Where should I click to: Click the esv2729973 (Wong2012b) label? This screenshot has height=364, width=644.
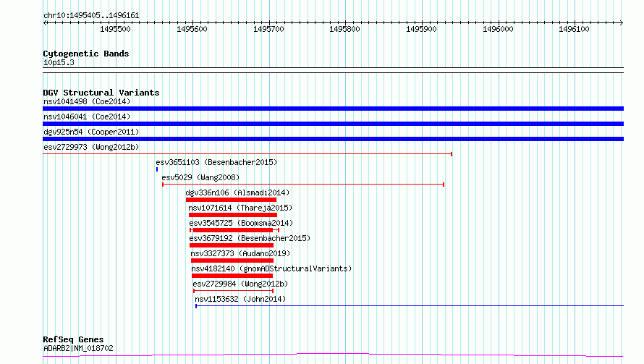pos(91,147)
